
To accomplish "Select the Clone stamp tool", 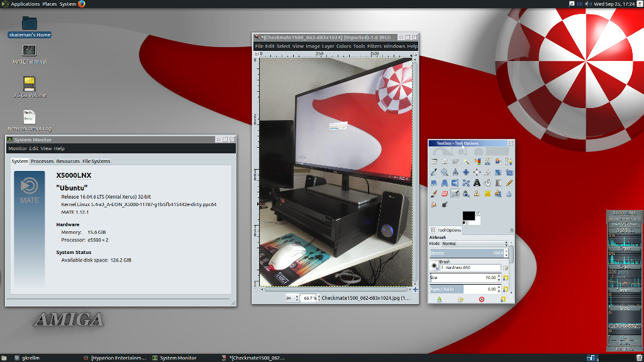I will click(477, 194).
